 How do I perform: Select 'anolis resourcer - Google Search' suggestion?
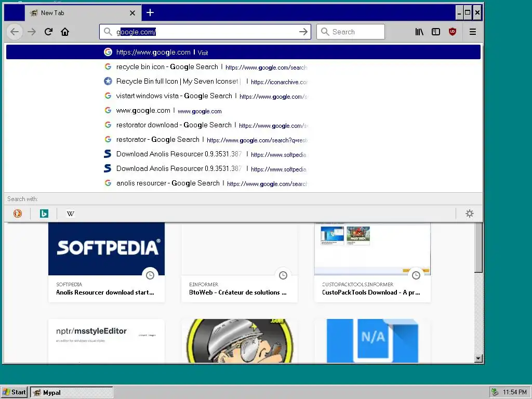243,183
